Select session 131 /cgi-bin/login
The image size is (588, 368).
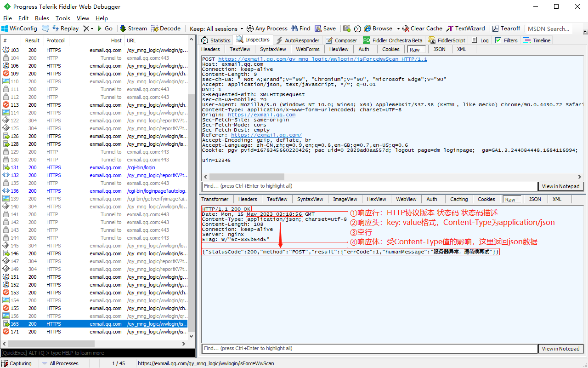pyautogui.click(x=95, y=167)
